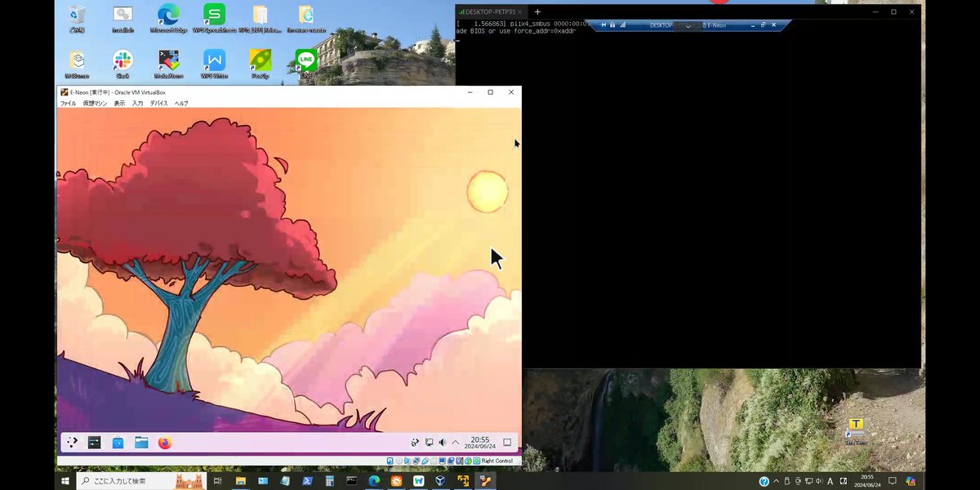
Task: Click the Show Desktop button in the VM panel
Action: tap(507, 443)
